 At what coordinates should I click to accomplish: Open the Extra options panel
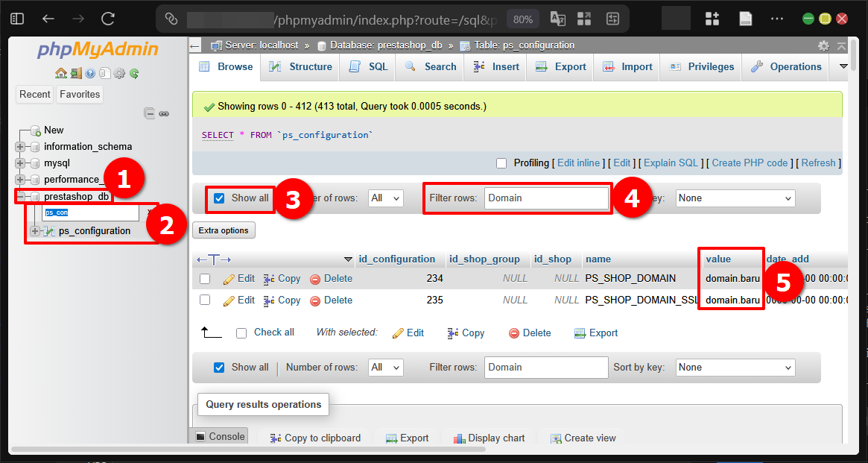tap(224, 230)
